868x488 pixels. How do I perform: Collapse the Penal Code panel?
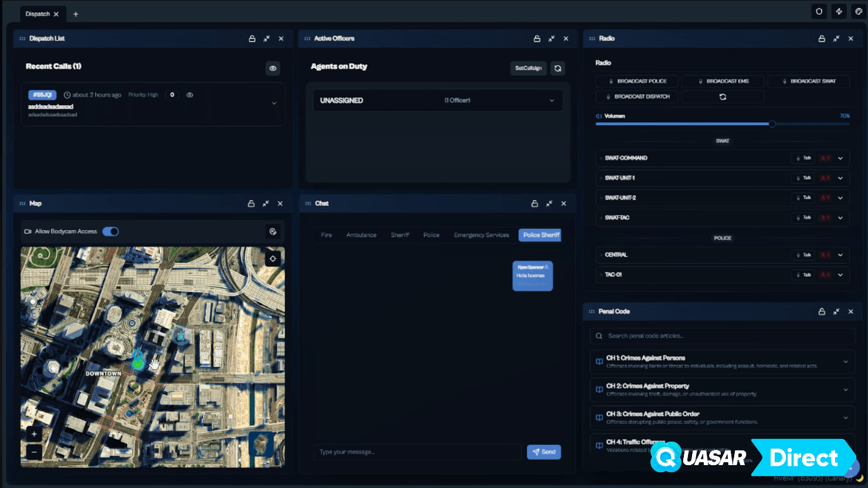(836, 311)
